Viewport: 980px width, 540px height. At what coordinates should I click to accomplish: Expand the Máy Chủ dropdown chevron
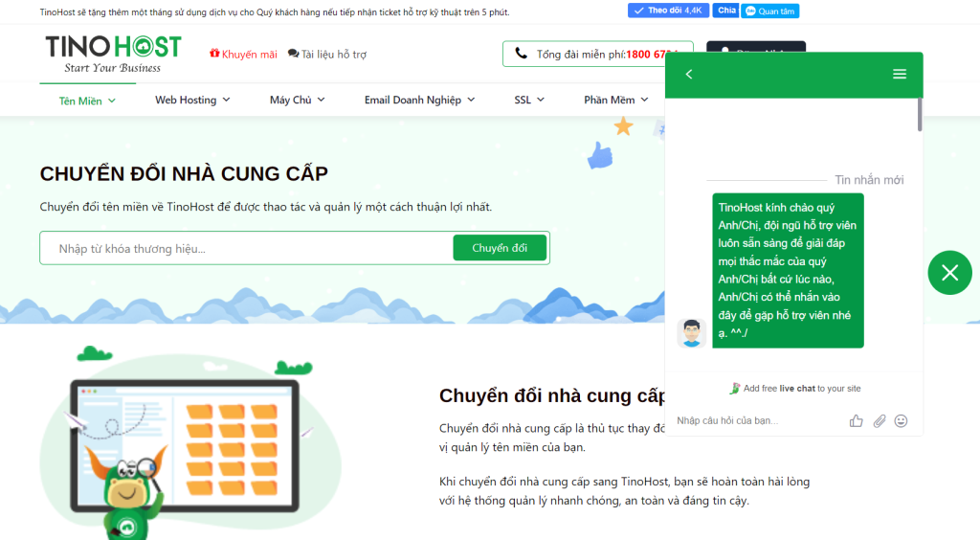pos(322,100)
